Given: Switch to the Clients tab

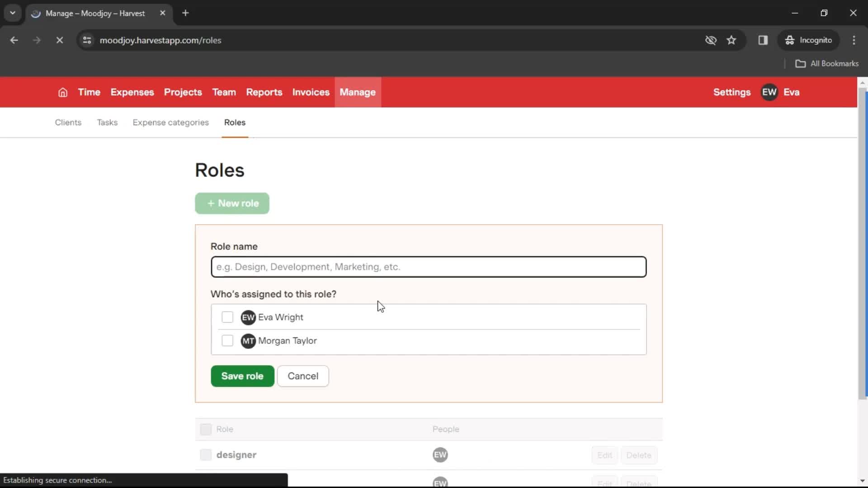Looking at the screenshot, I should pyautogui.click(x=67, y=122).
